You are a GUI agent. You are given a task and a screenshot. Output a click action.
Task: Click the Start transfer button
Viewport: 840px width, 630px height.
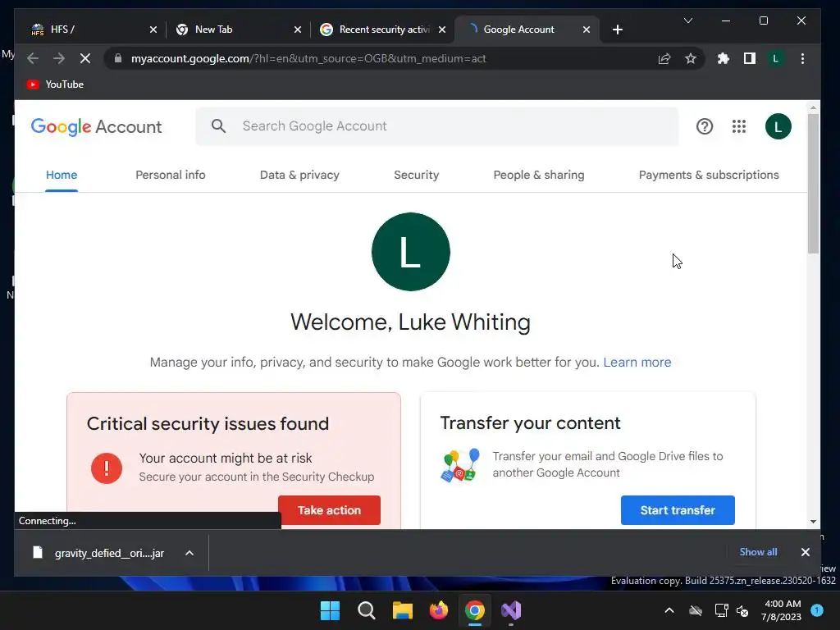tap(678, 510)
